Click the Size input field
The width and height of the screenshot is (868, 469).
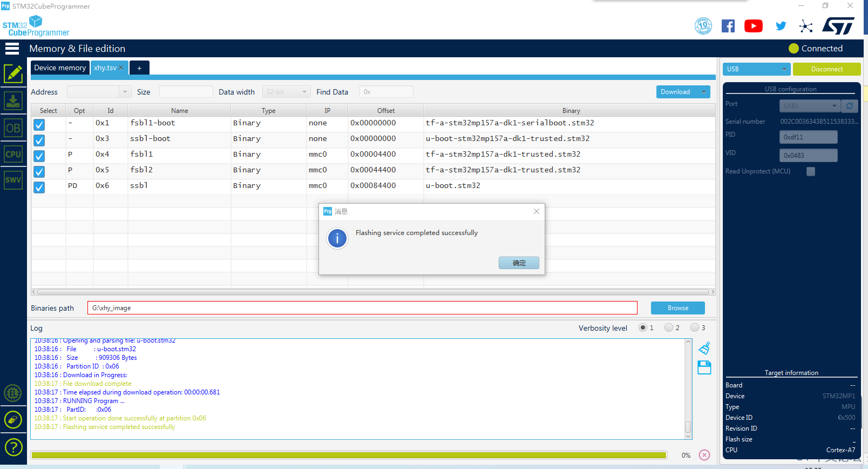pos(186,92)
